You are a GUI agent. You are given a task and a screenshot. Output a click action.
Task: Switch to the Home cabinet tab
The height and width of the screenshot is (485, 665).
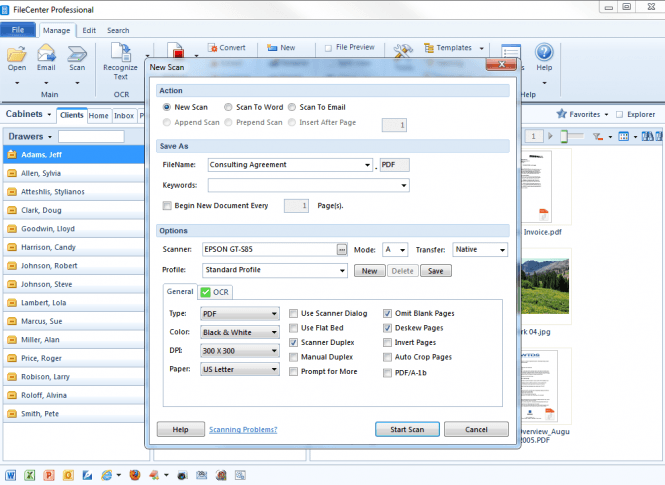click(98, 115)
